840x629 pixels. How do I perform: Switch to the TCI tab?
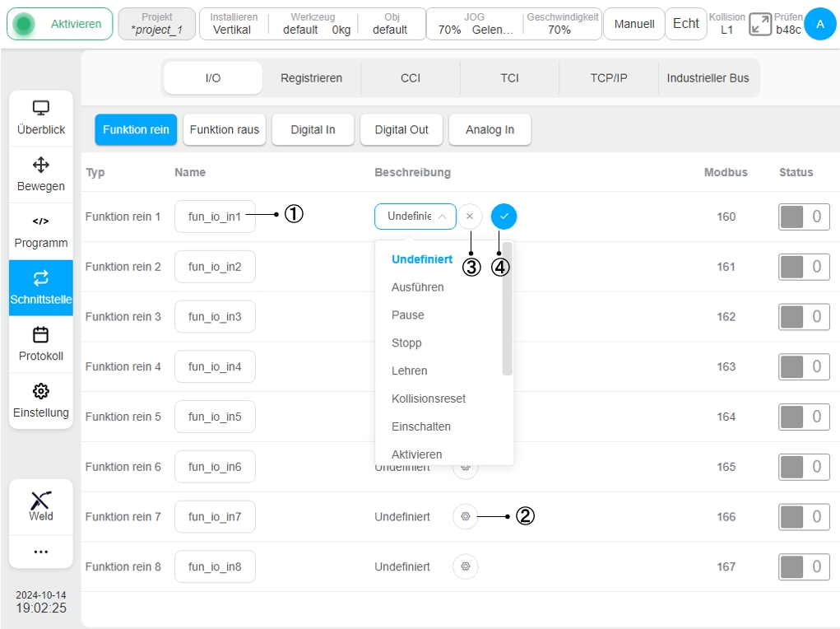[509, 77]
